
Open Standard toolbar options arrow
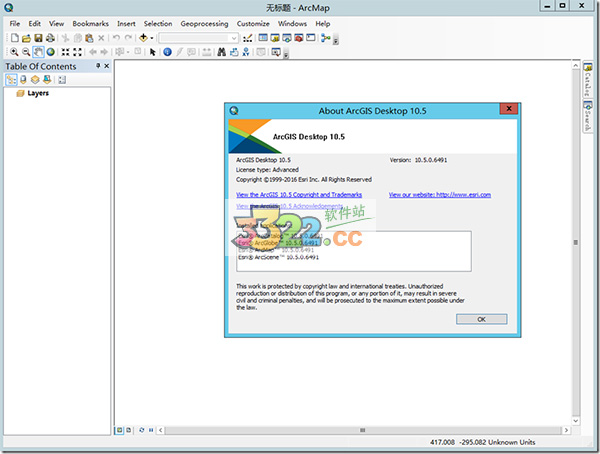(336, 40)
